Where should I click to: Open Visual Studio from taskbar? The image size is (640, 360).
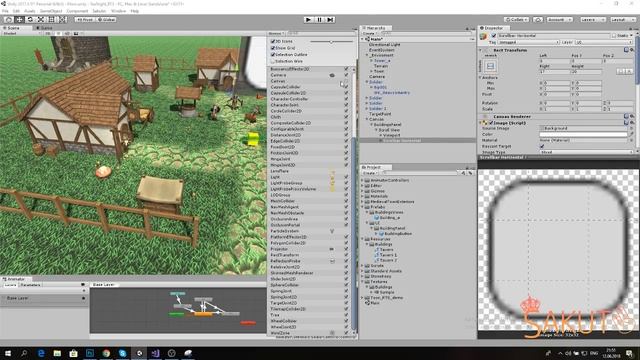tap(155, 353)
